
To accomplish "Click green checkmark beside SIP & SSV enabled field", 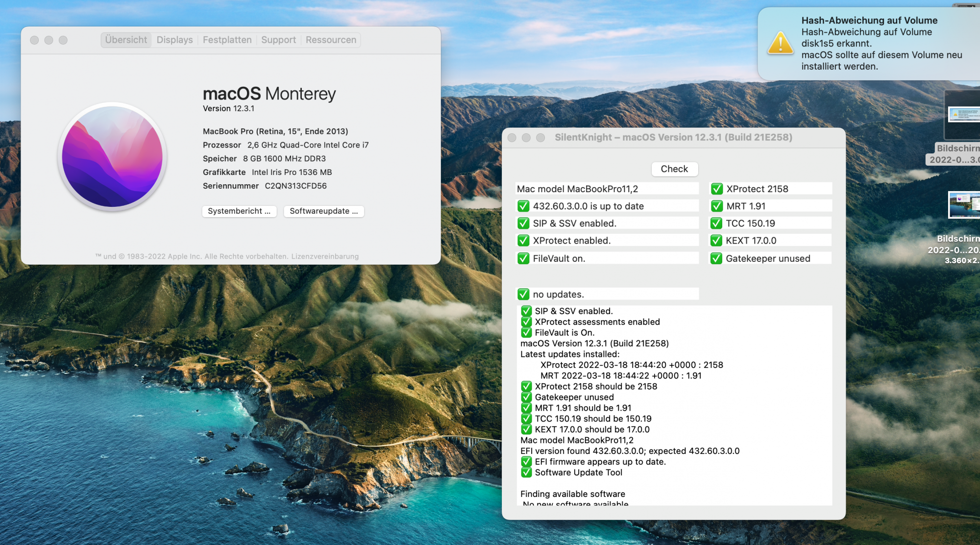I will [523, 223].
